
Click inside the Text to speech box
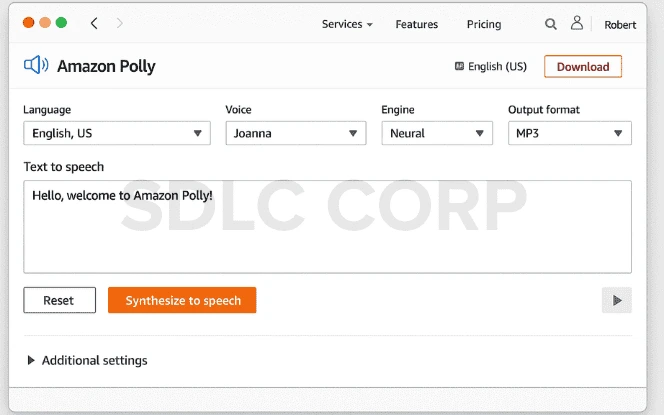coord(327,227)
